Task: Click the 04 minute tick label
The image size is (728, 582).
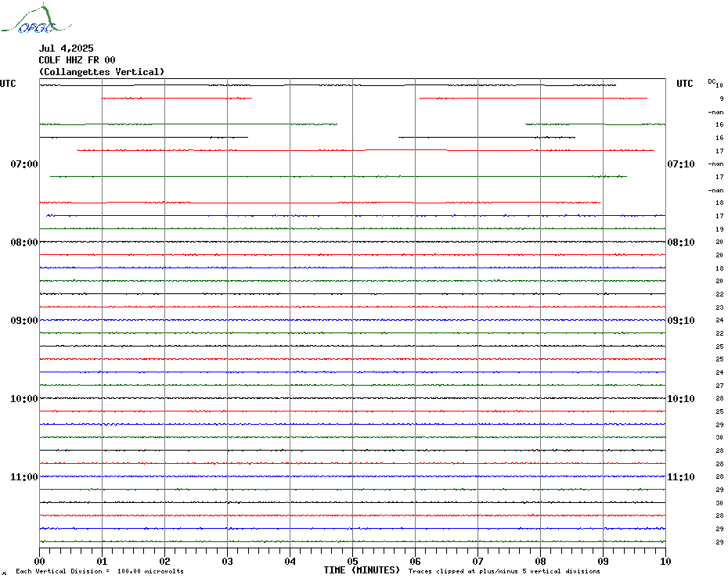Action: [x=290, y=561]
